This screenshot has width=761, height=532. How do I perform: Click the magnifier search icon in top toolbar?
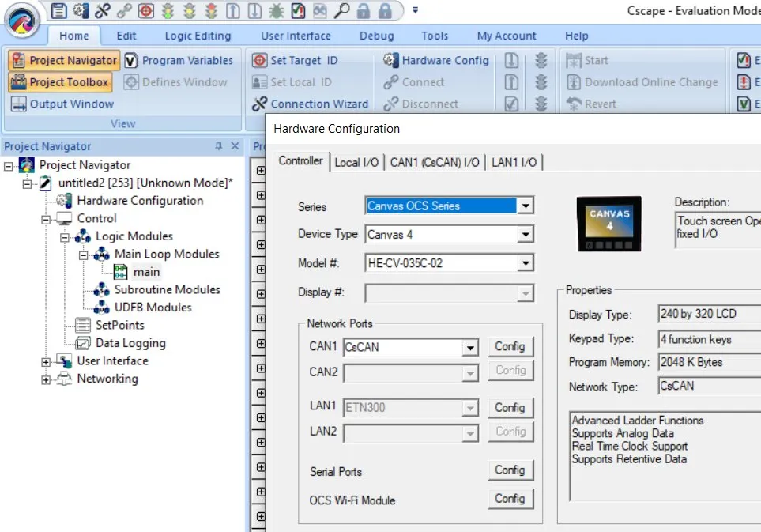coord(341,11)
